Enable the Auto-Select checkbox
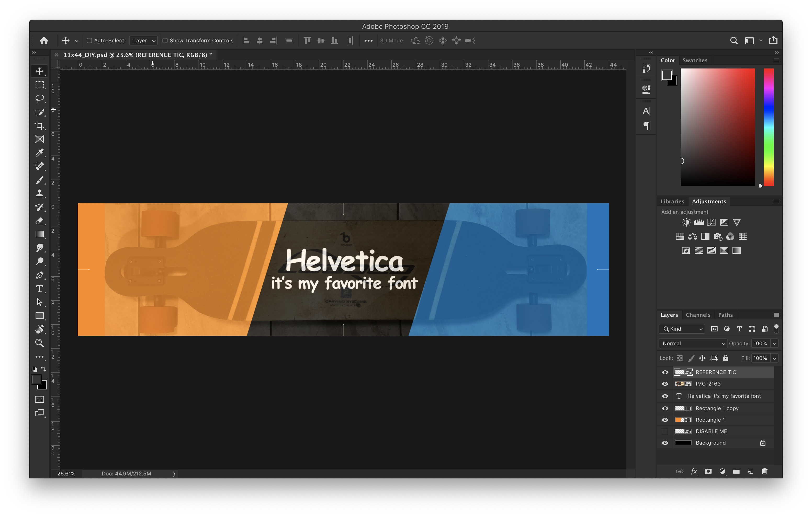 tap(89, 41)
